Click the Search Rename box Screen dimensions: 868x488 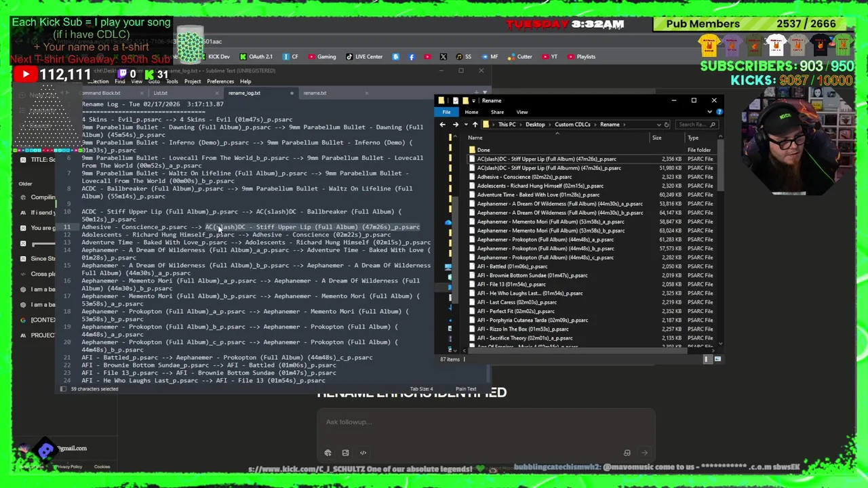click(696, 125)
